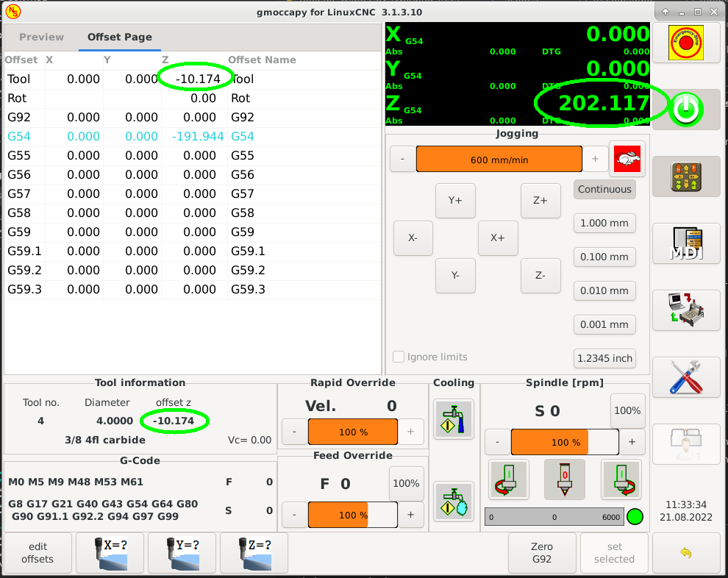Open settings with the wrench and screwdriver icon
Viewport: 728px width, 578px height.
pyautogui.click(x=685, y=377)
